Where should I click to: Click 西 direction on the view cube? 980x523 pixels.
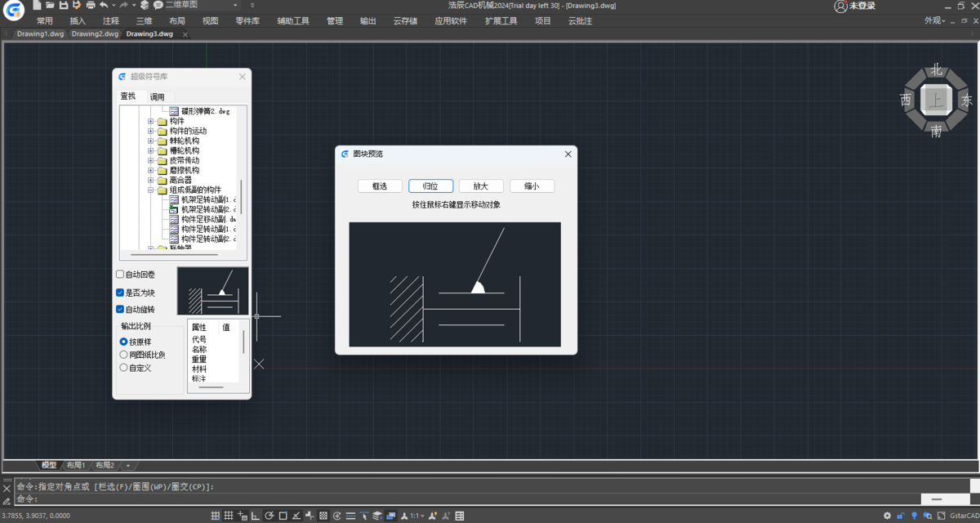[x=906, y=100]
